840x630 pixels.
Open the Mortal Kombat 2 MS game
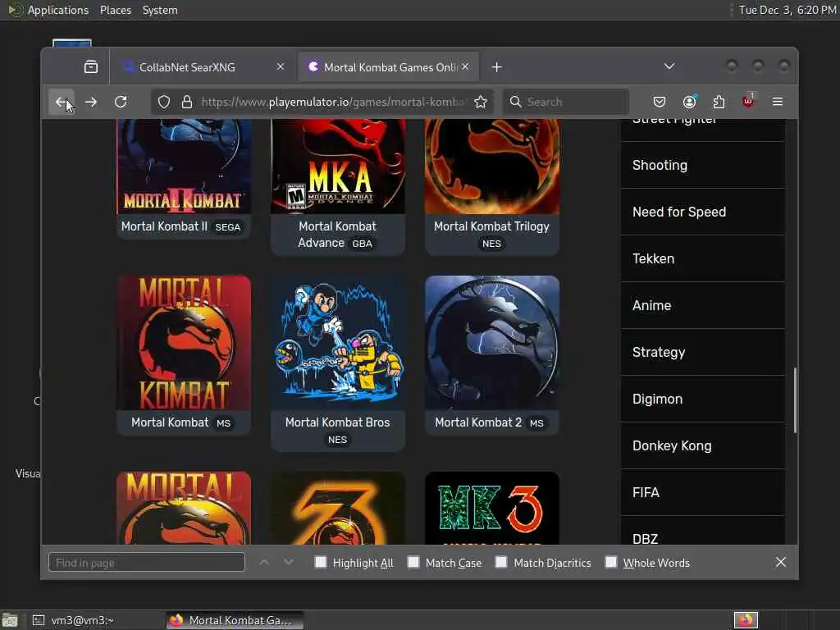point(492,355)
